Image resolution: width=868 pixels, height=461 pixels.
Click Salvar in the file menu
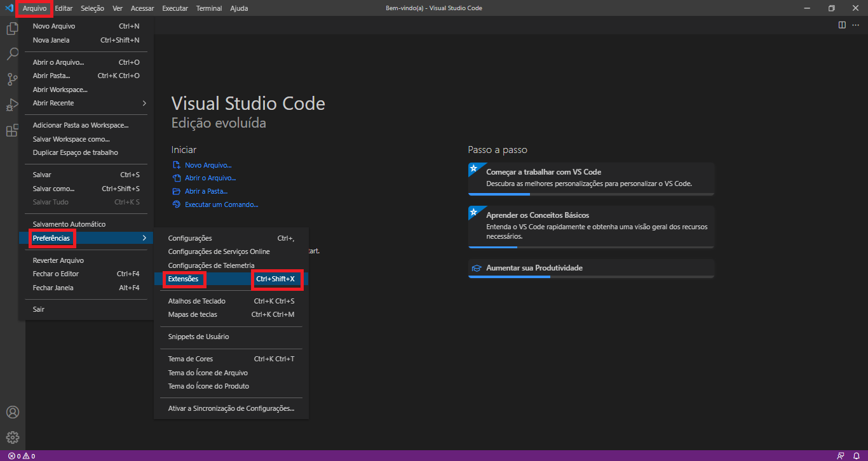86,175
